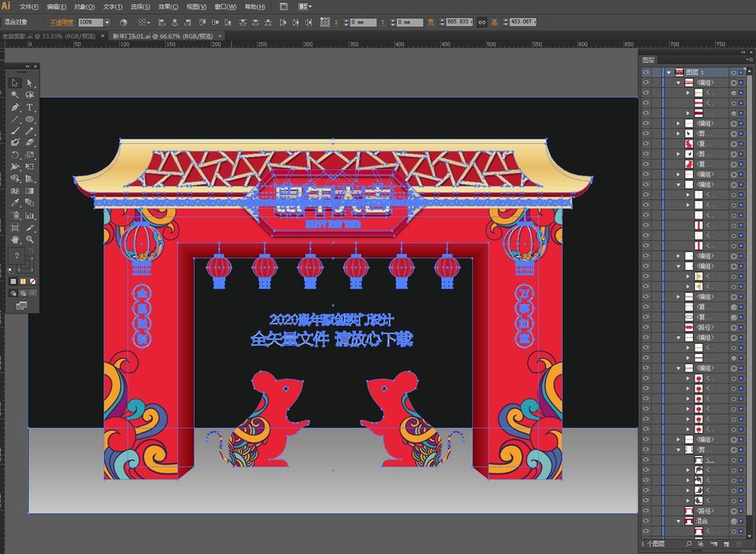Select the Paintbrush tool
Screen dimensions: 756x554
[x=15, y=131]
